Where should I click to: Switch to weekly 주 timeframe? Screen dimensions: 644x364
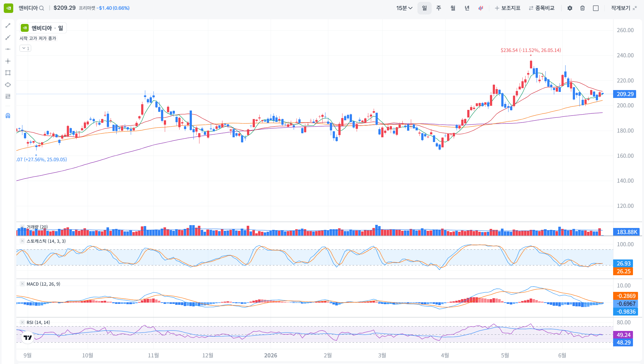point(439,8)
